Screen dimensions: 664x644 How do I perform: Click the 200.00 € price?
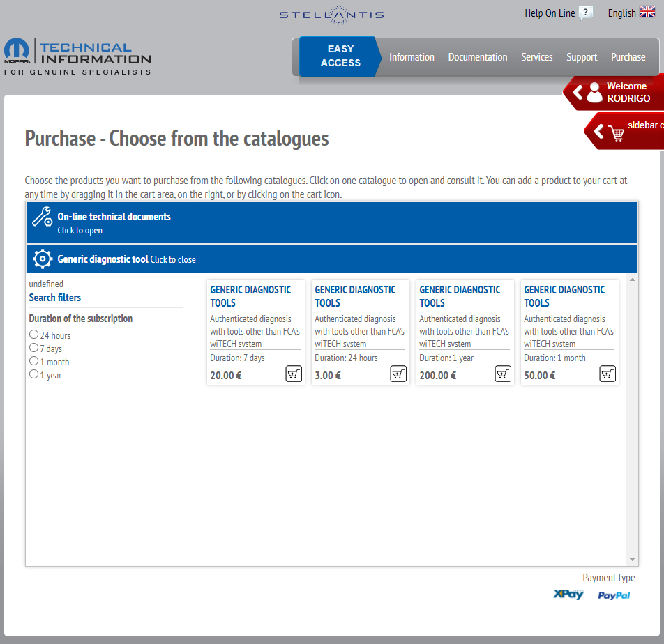click(438, 375)
